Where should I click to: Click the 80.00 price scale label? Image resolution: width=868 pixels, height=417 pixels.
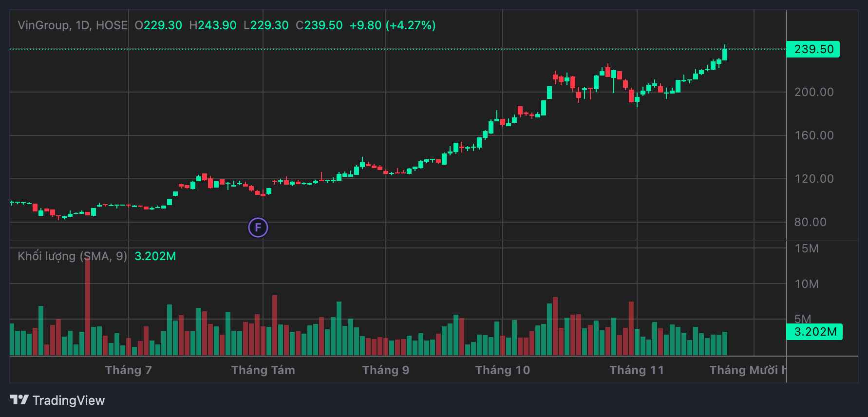[x=810, y=222]
